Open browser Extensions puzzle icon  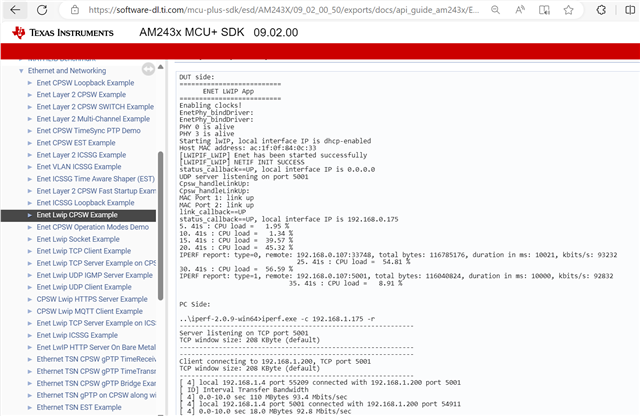pyautogui.click(x=601, y=10)
